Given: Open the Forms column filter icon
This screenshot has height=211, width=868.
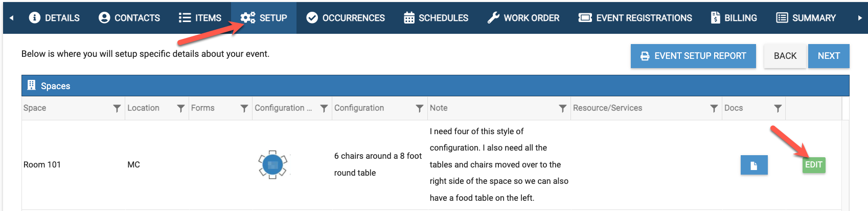Looking at the screenshot, I should point(244,108).
